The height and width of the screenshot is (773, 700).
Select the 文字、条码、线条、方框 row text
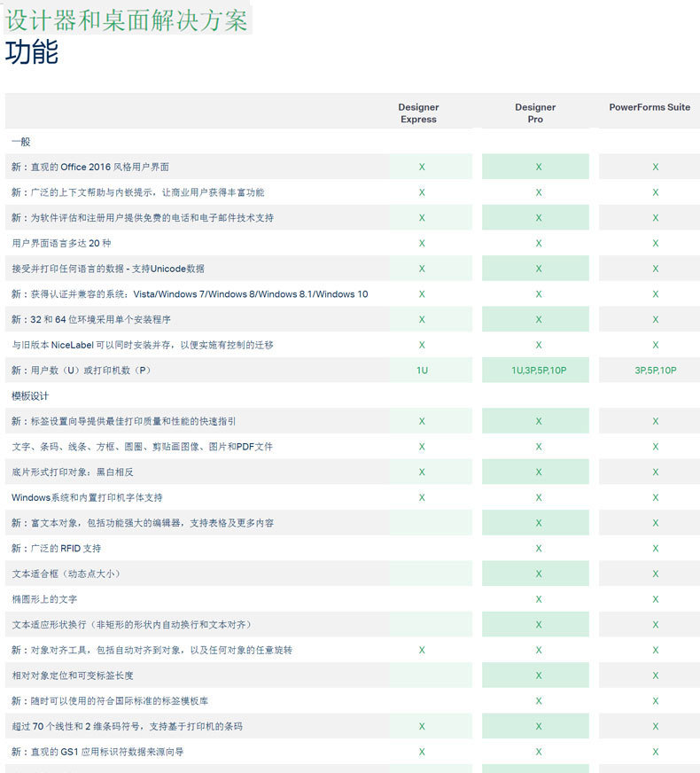(x=142, y=447)
